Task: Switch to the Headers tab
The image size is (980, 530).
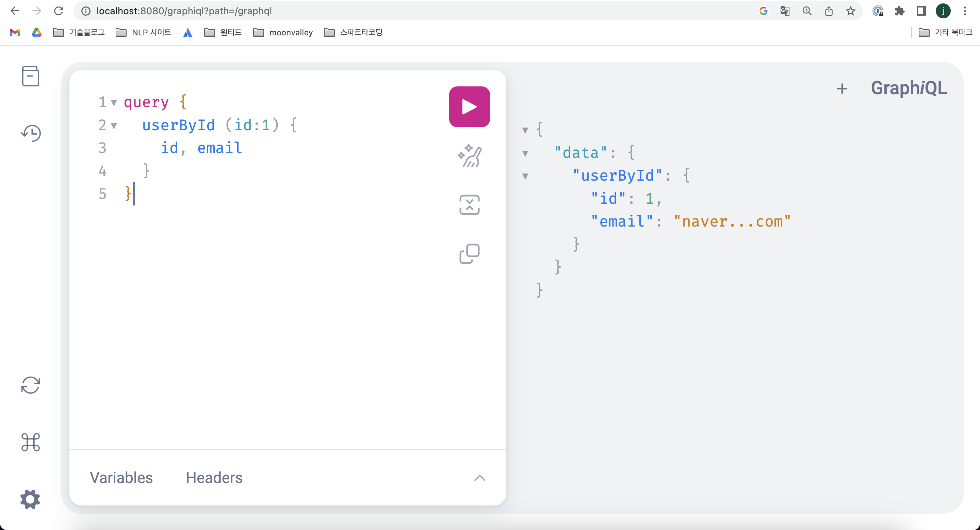Action: pos(214,478)
